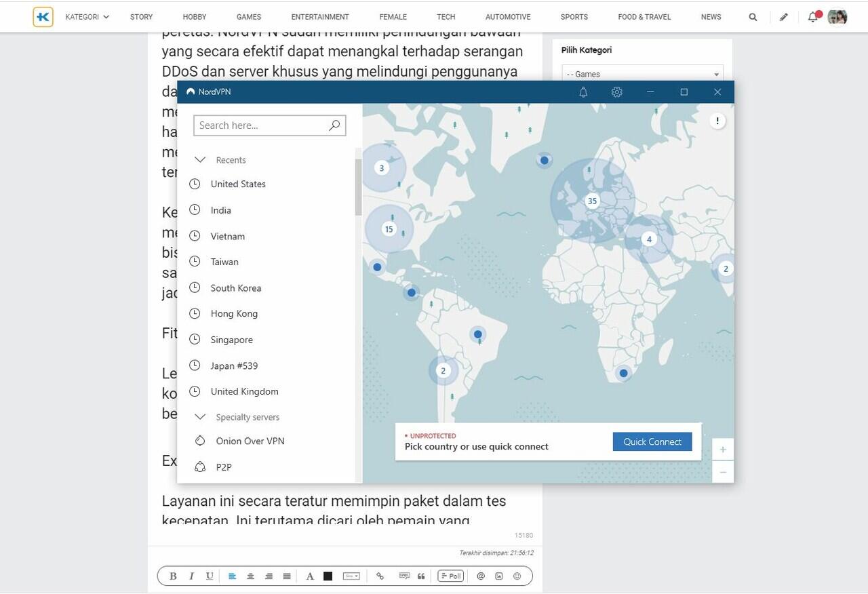
Task: Open the GAMES menu item
Action: [249, 17]
